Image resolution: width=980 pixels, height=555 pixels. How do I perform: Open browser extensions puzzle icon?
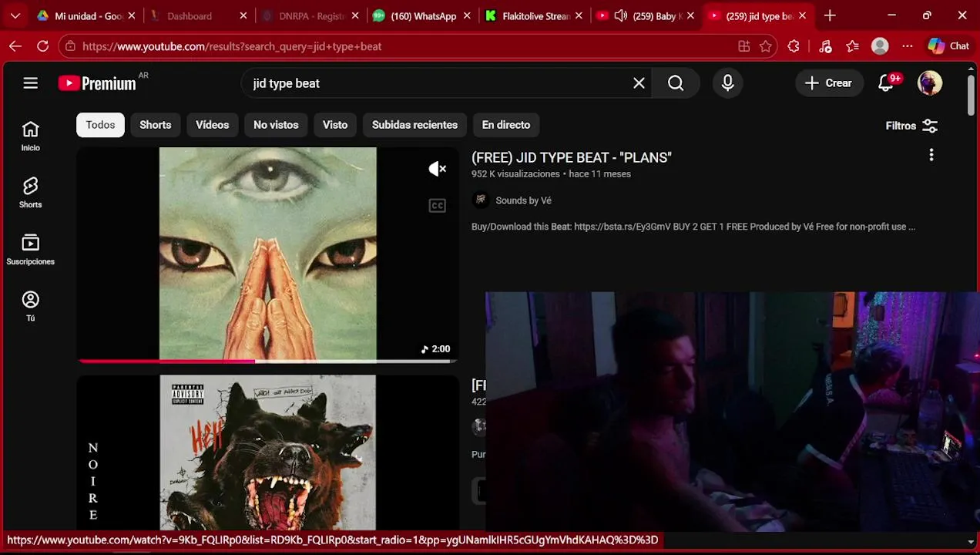pyautogui.click(x=794, y=46)
